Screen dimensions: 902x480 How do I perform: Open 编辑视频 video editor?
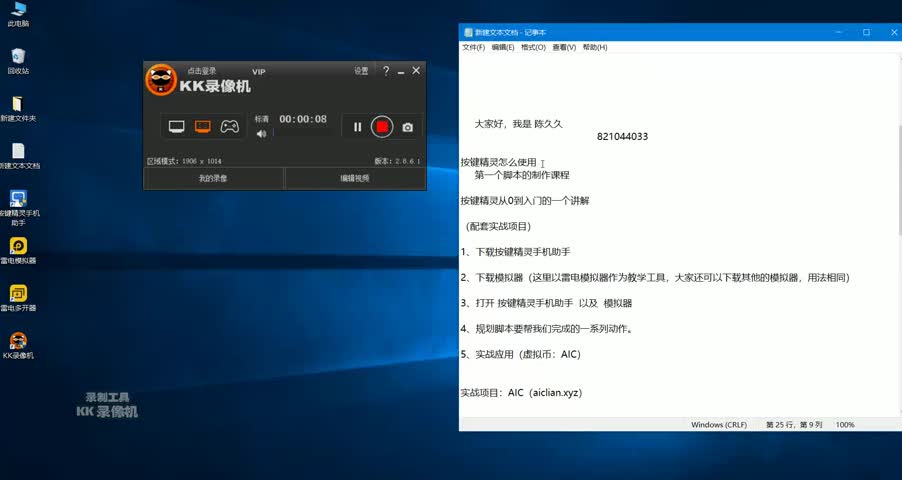coord(355,178)
